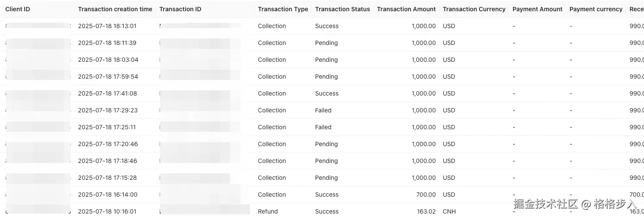The image size is (644, 217).
Task: Click the 163.02 transaction amount cell
Action: [x=426, y=211]
